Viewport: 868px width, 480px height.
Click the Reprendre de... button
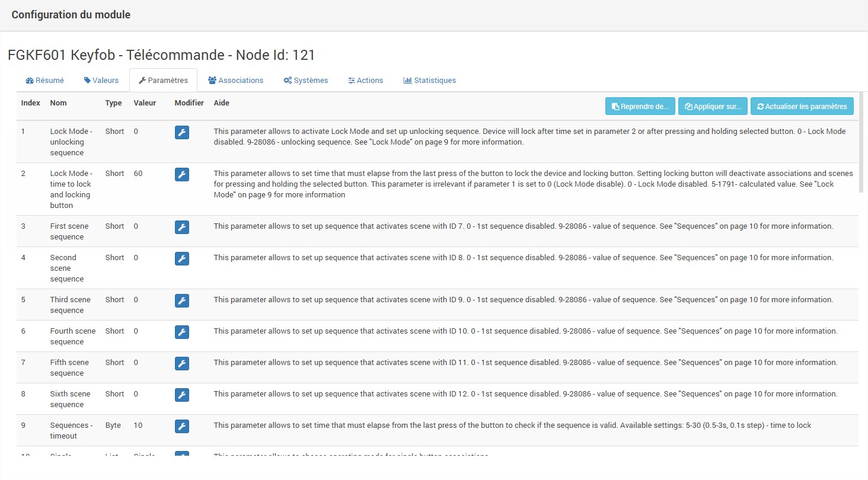tap(640, 107)
